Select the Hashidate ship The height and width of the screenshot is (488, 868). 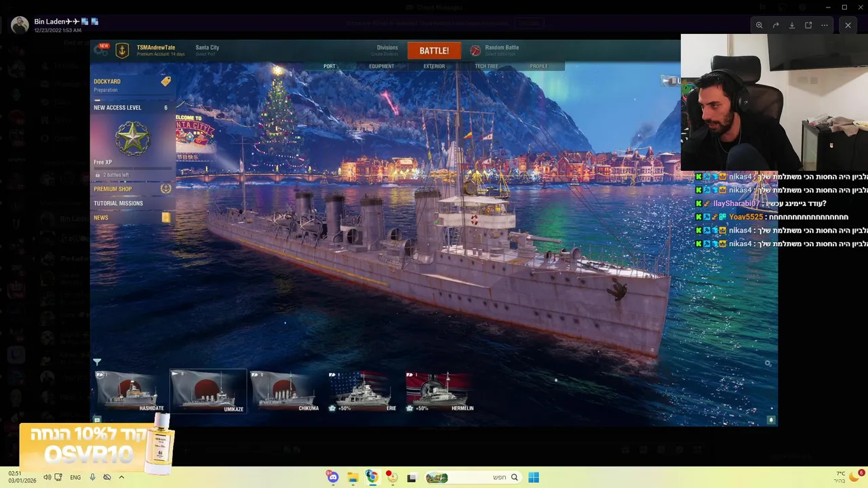point(131,392)
